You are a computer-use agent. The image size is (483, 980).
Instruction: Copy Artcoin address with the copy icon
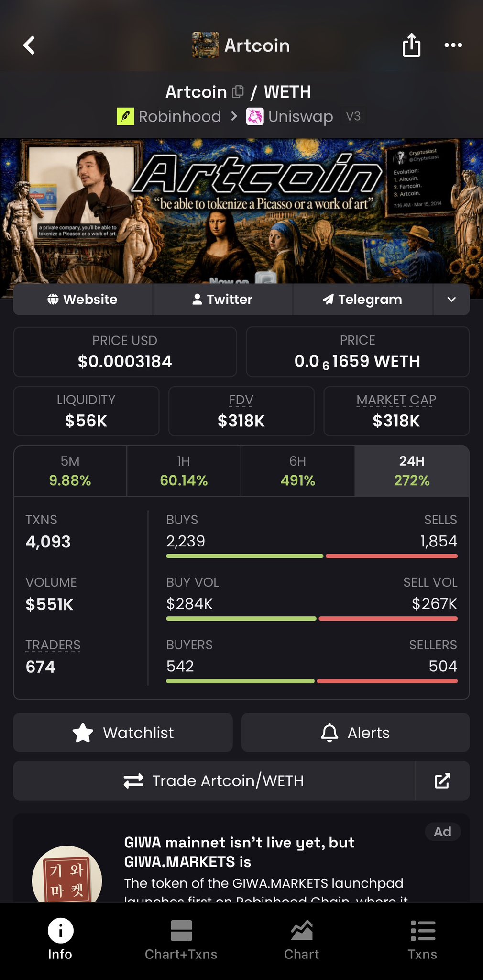(238, 91)
